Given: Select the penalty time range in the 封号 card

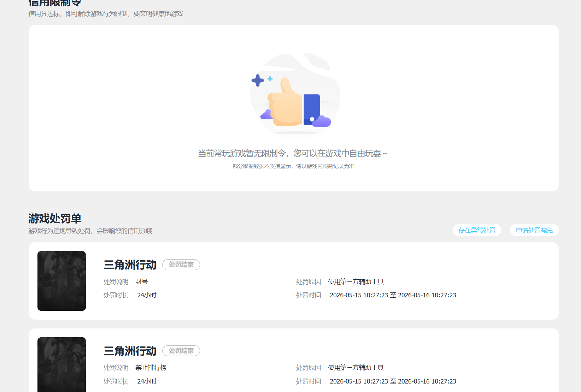Looking at the screenshot, I should pyautogui.click(x=393, y=295).
